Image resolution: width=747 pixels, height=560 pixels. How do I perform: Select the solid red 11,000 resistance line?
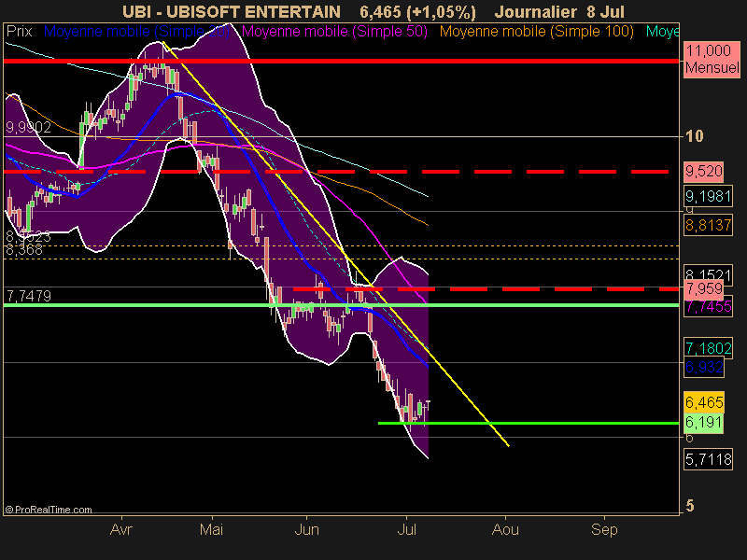click(x=341, y=61)
